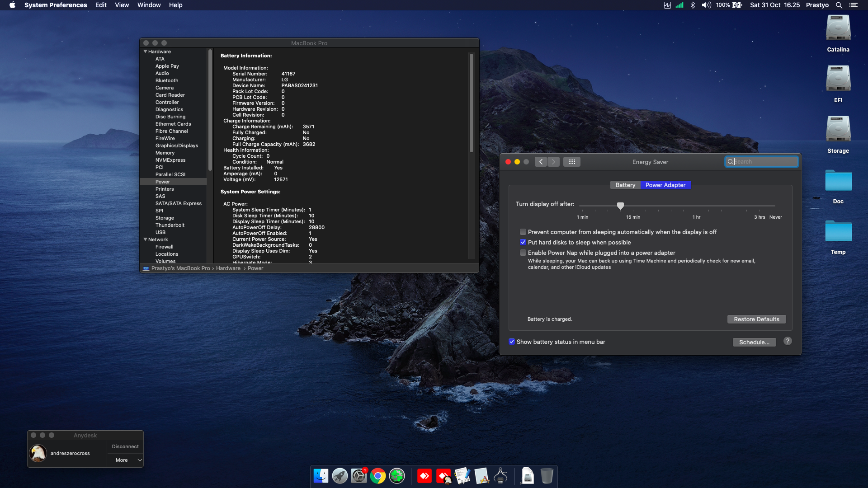Uncheck put hard disks to sleep
Viewport: 868px width, 488px height.
[523, 243]
